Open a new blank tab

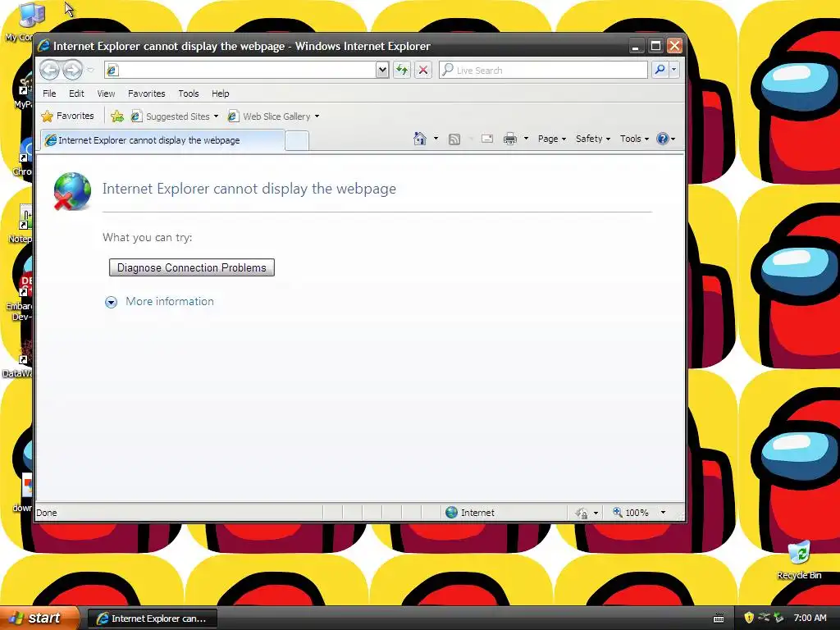tap(297, 141)
